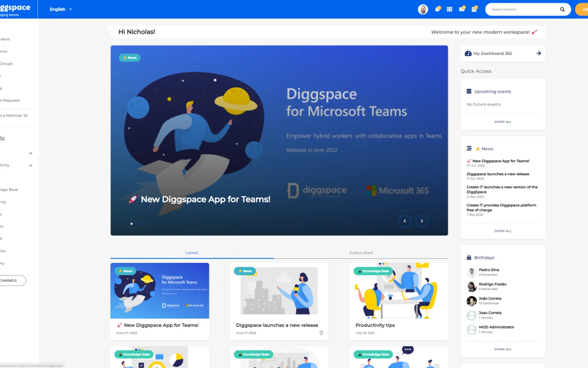Open the messages envelope icon in header
The image size is (588, 368).
pos(462,9)
